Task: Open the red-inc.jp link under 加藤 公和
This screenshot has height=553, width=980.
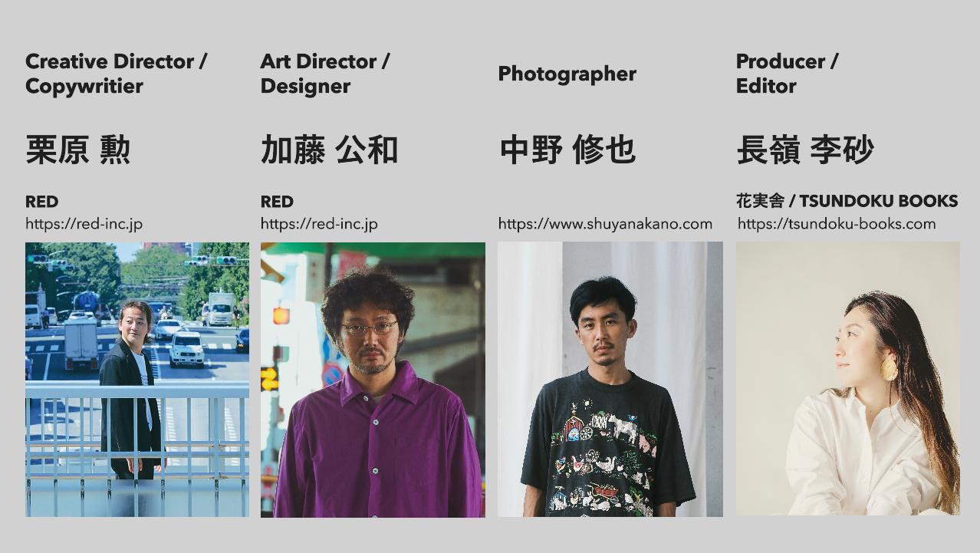Action: click(x=319, y=224)
